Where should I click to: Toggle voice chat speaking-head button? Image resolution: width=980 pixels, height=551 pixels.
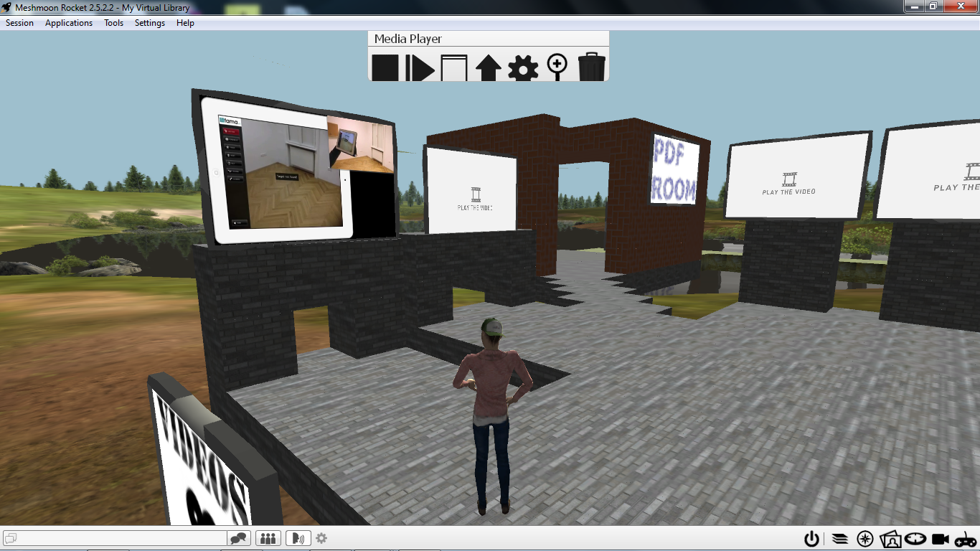click(298, 538)
